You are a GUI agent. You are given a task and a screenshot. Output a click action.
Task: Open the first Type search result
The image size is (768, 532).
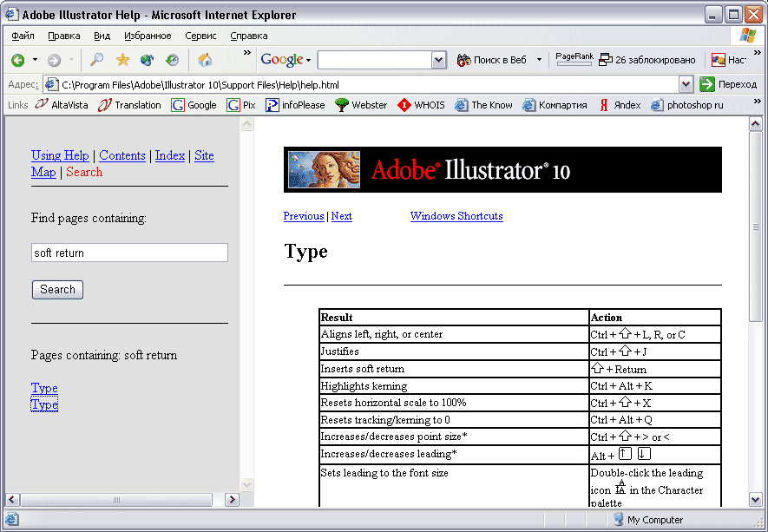click(x=44, y=388)
